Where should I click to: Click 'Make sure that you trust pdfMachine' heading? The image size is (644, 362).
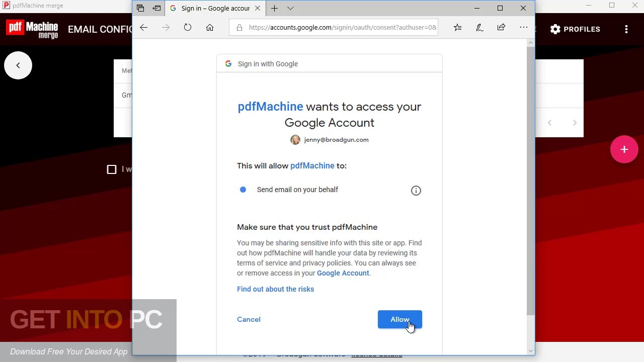tap(307, 227)
